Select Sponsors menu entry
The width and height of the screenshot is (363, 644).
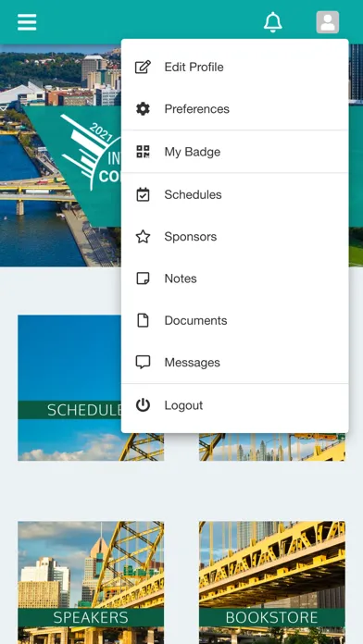pyautogui.click(x=234, y=237)
